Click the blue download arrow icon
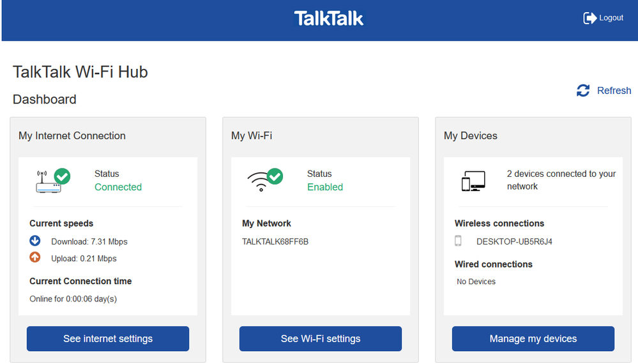 tap(35, 241)
